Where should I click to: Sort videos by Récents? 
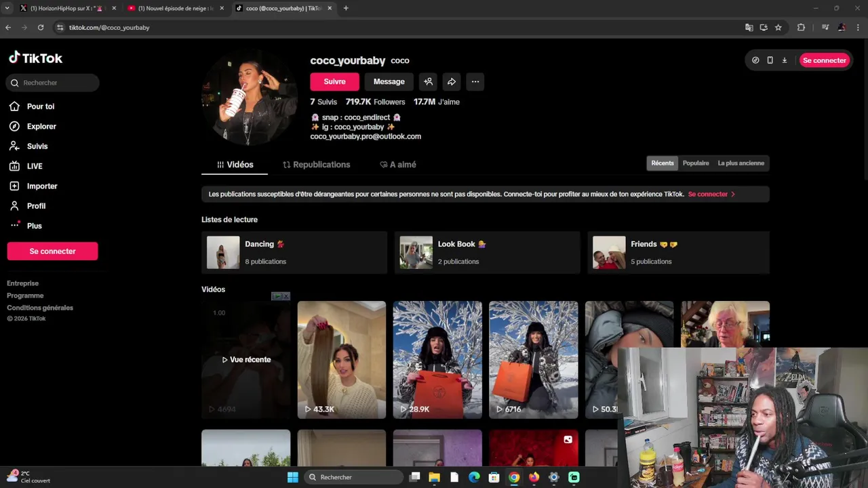(663, 163)
